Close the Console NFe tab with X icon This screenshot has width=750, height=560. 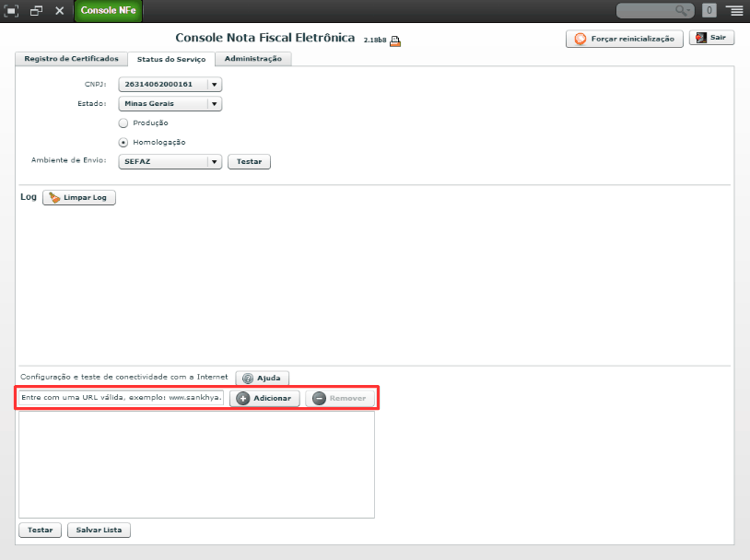(x=59, y=10)
